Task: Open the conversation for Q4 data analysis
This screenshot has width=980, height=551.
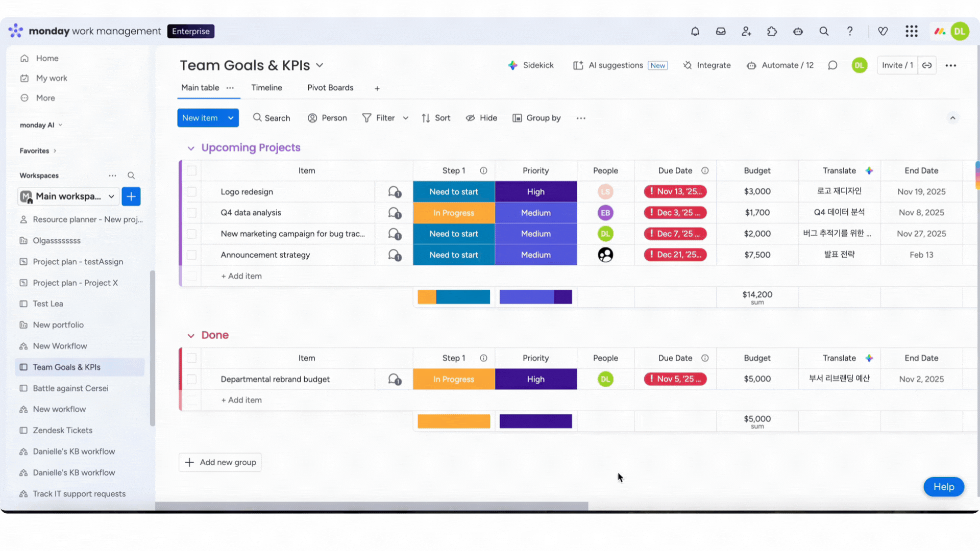Action: [x=394, y=213]
